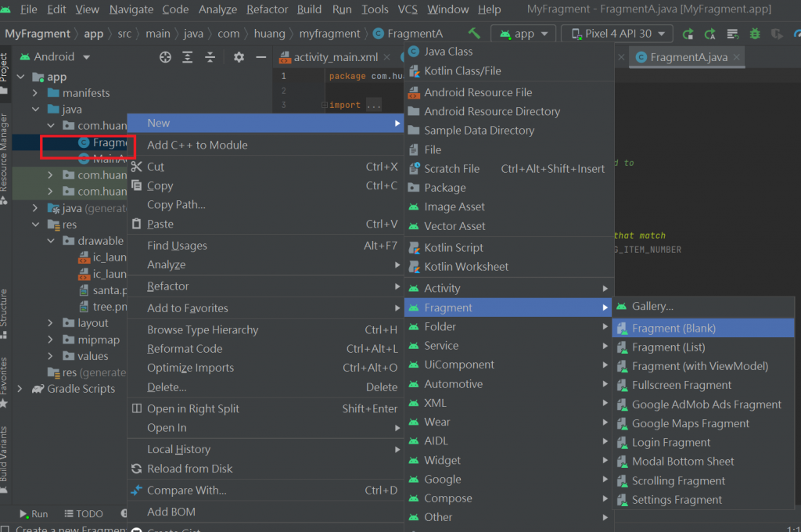This screenshot has width=801, height=532.
Task: Select Scratch File option
Action: (x=508, y=169)
